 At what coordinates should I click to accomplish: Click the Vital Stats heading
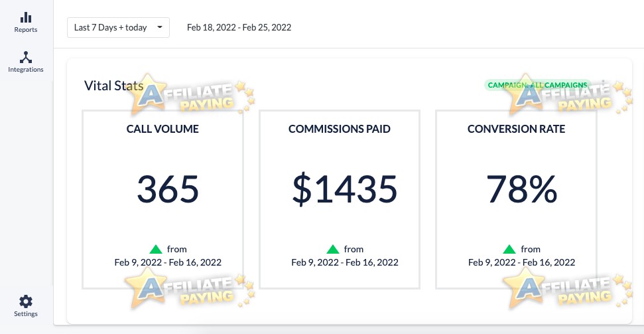(114, 86)
